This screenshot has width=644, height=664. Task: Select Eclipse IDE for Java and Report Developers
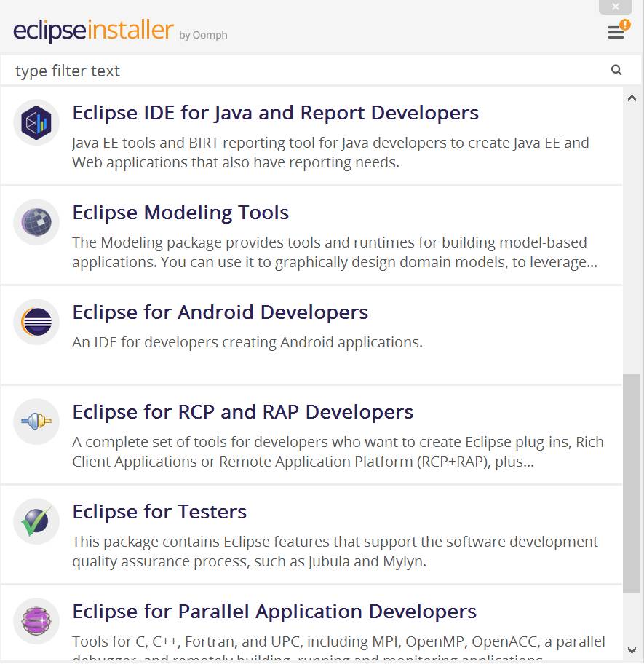pyautogui.click(x=275, y=113)
